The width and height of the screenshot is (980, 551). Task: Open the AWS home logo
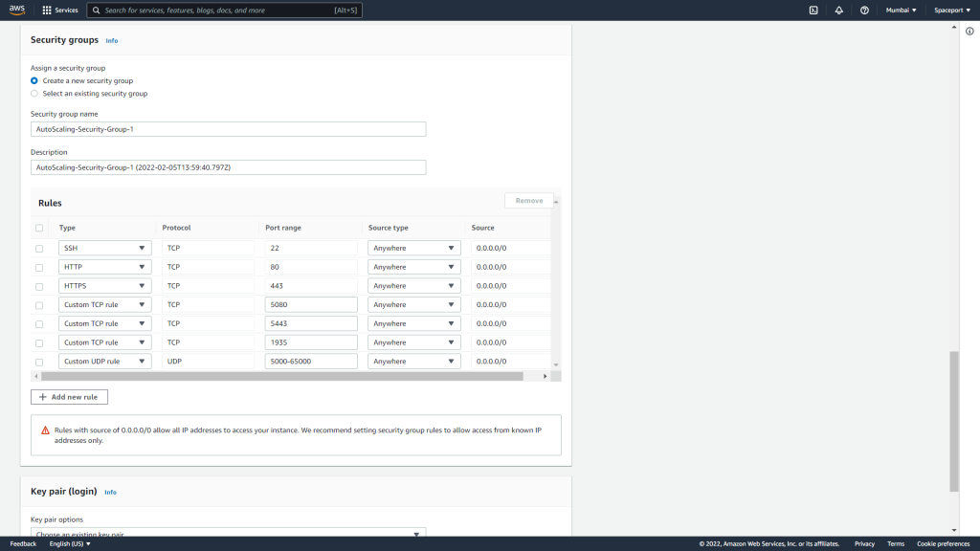[17, 10]
